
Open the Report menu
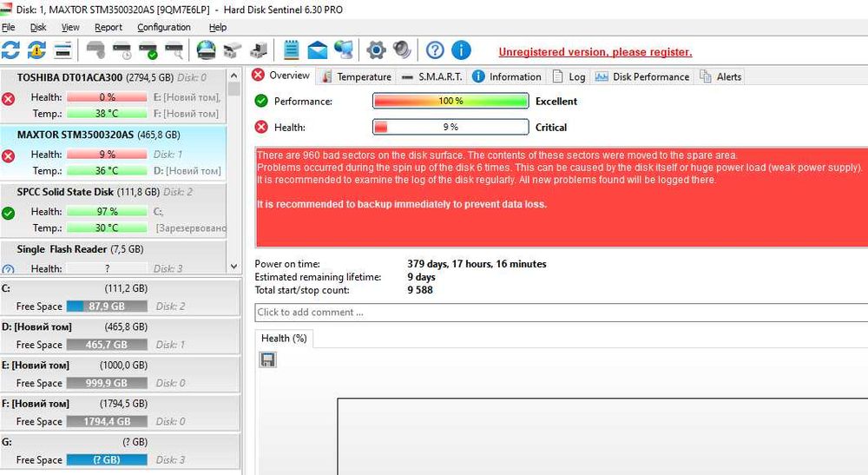[108, 27]
